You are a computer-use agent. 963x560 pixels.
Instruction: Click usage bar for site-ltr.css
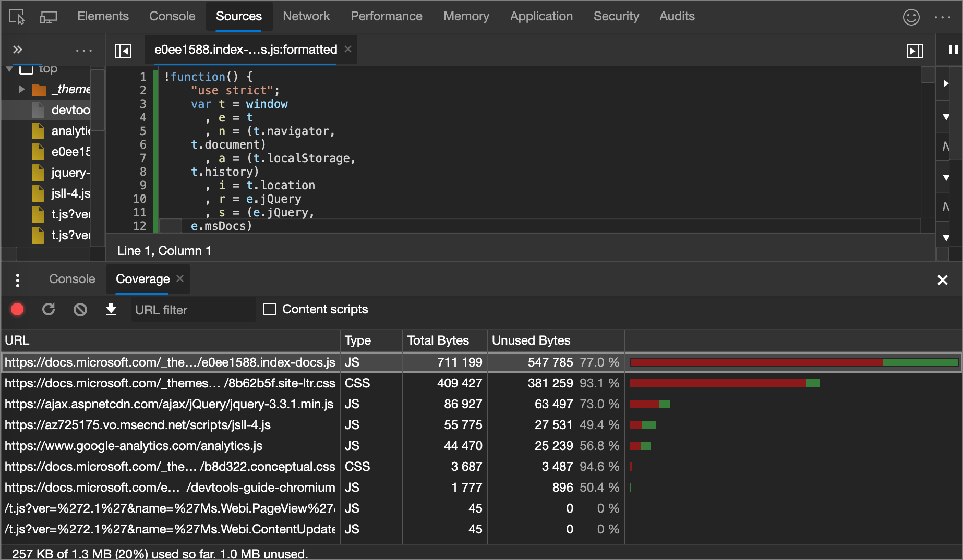(725, 383)
